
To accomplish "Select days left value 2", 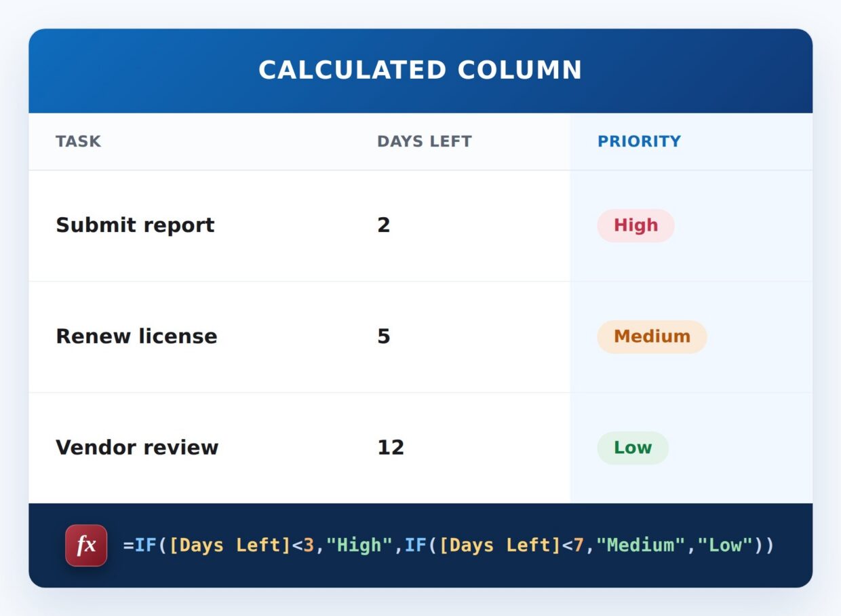I will (384, 225).
